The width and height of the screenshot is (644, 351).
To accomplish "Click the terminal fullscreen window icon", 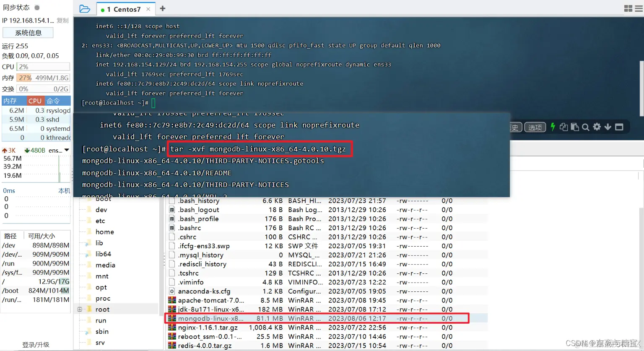I will [619, 127].
